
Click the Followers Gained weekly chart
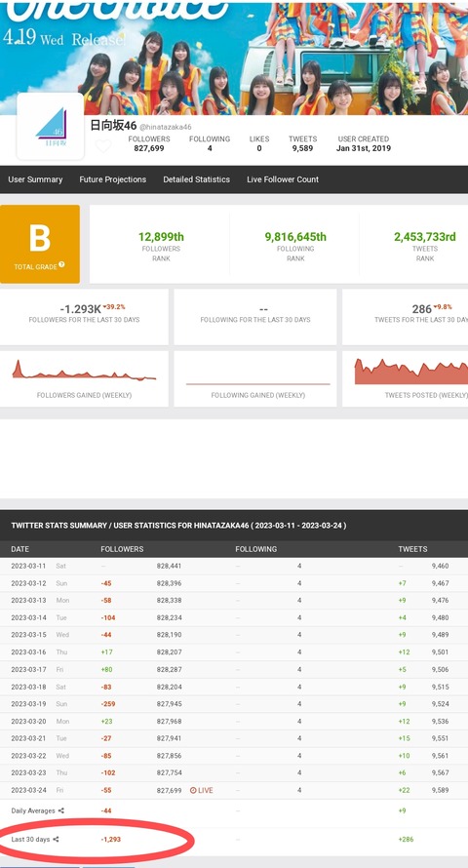click(x=84, y=370)
